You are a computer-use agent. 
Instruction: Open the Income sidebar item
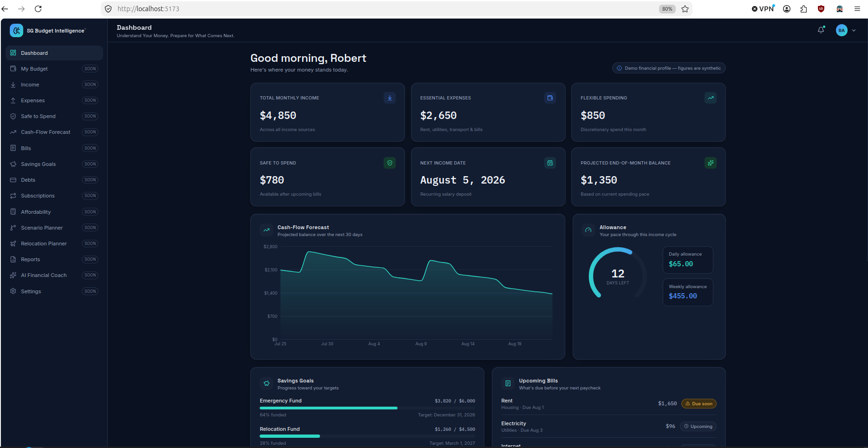pyautogui.click(x=54, y=85)
